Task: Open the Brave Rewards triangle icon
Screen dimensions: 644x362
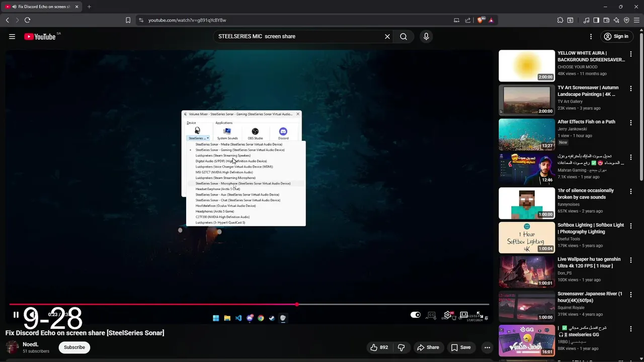Action: point(491,20)
